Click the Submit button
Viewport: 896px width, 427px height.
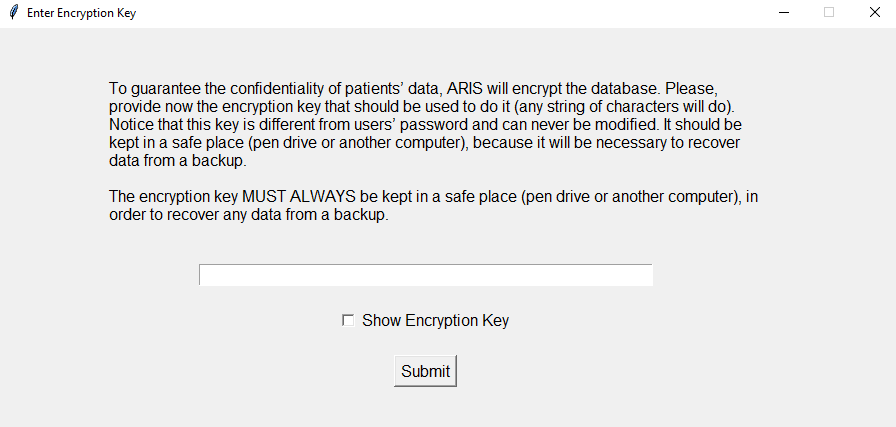coord(425,371)
